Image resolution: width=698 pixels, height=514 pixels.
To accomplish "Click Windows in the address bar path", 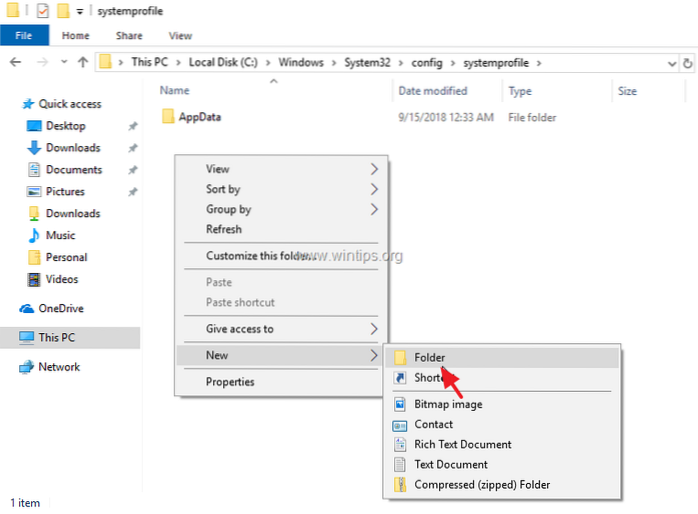I will tap(300, 62).
